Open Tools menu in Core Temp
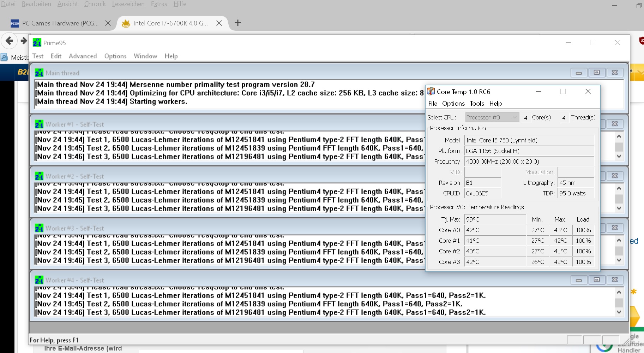 pos(477,104)
